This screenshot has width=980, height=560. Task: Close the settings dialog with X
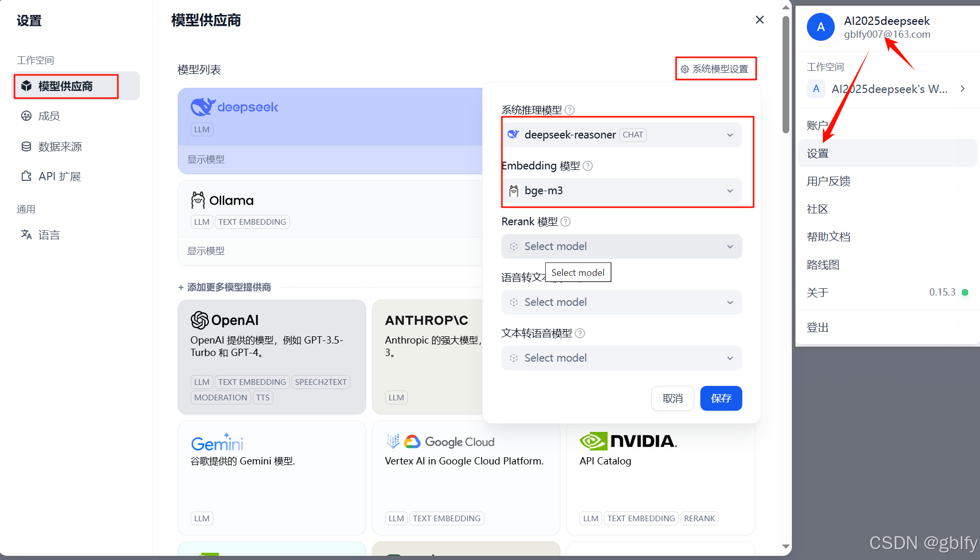(x=760, y=20)
